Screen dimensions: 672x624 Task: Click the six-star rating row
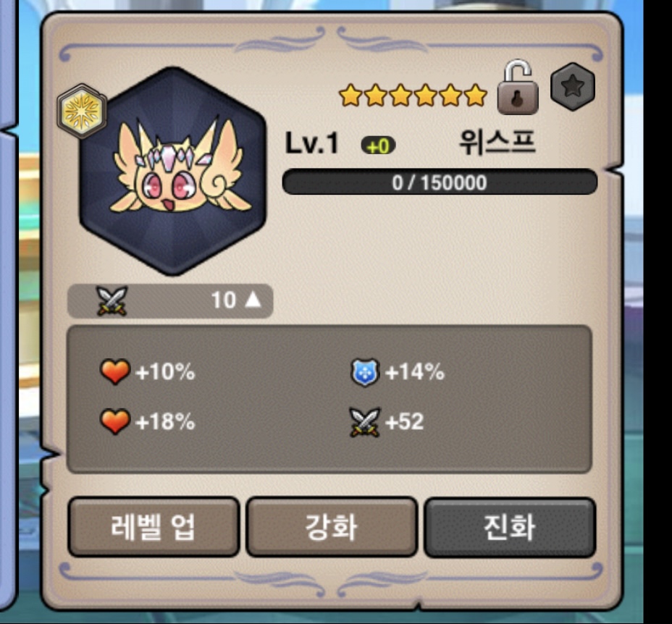pos(413,95)
